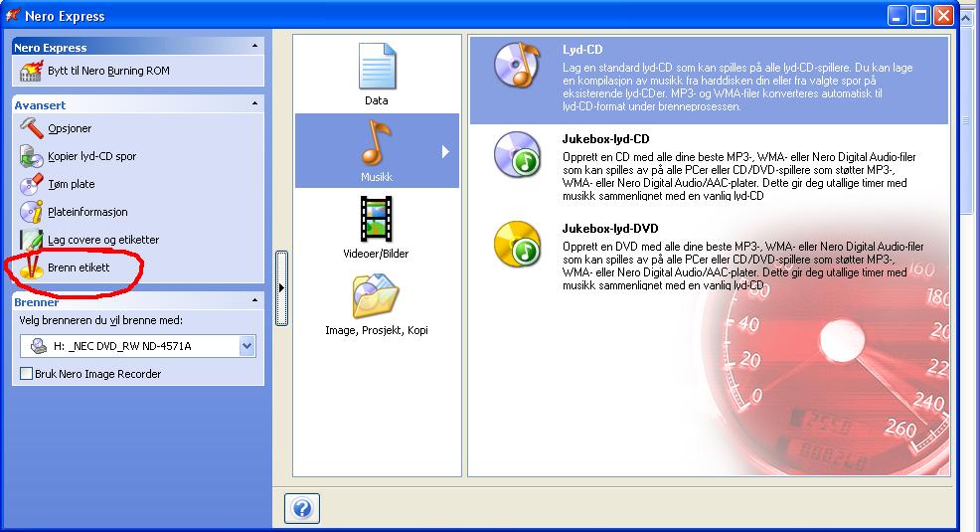Click the Brenn etikett icon
The image size is (980, 532).
31,266
